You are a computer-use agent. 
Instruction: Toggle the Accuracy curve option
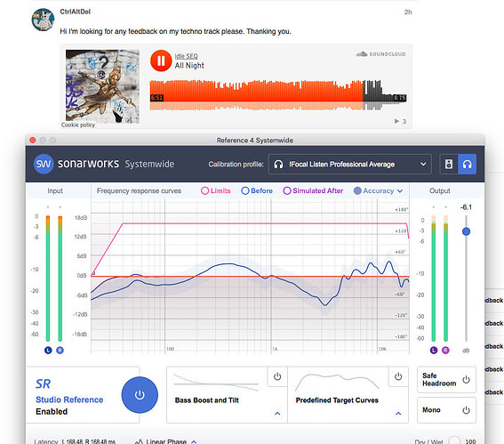373,190
